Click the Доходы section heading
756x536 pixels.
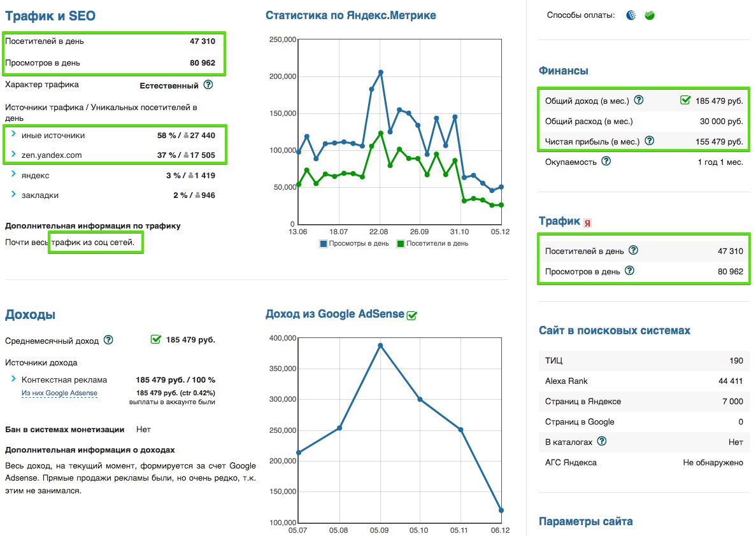30,314
